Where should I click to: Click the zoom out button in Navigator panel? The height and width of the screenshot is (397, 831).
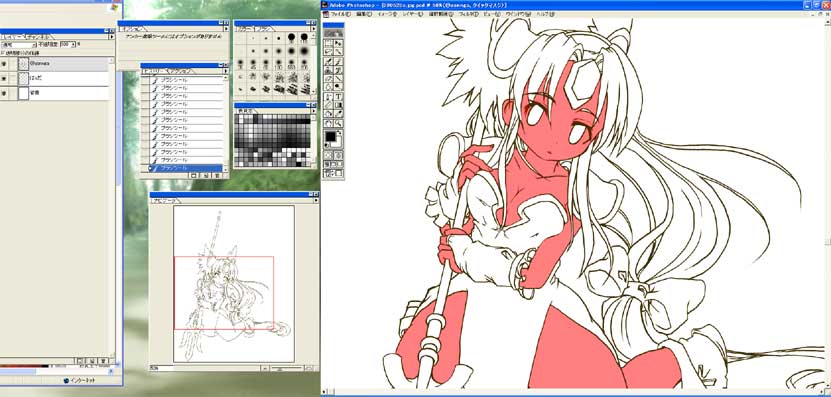coord(266,368)
